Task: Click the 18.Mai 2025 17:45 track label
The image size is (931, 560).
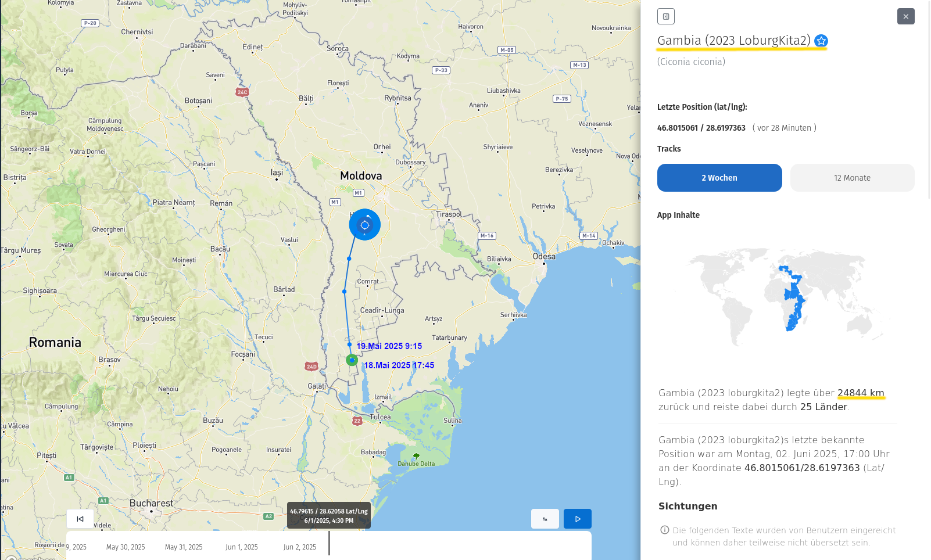Action: point(399,365)
